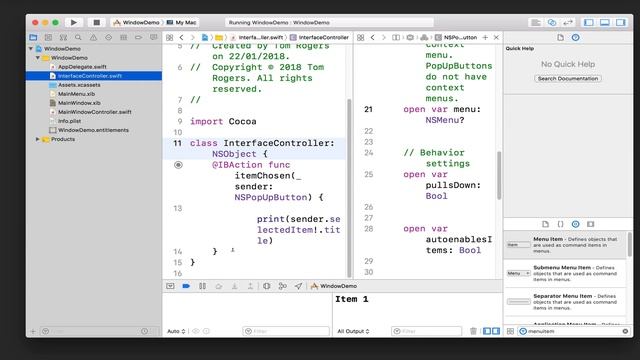Toggle the navigator panel visibility
The width and height of the screenshot is (640, 360).
point(589,22)
